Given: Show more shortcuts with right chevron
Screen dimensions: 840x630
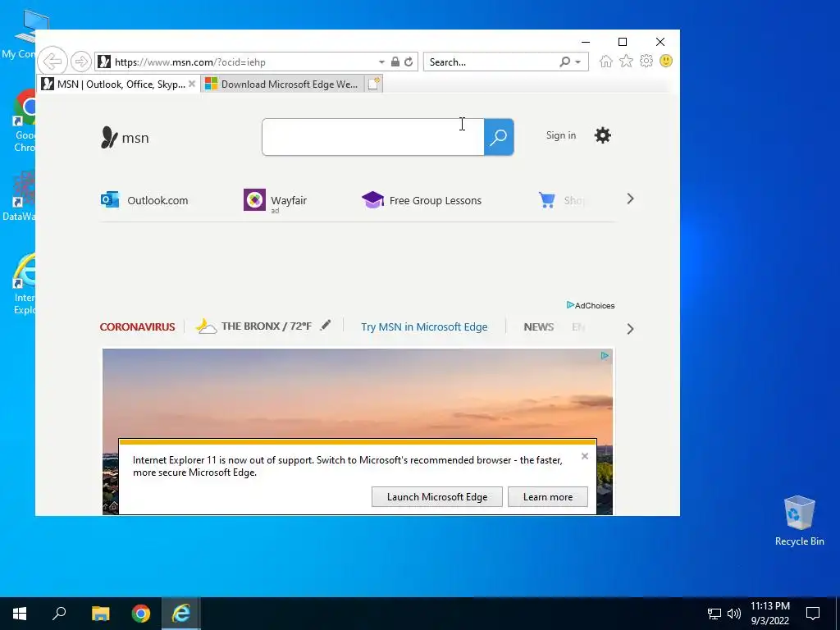Looking at the screenshot, I should pos(631,199).
